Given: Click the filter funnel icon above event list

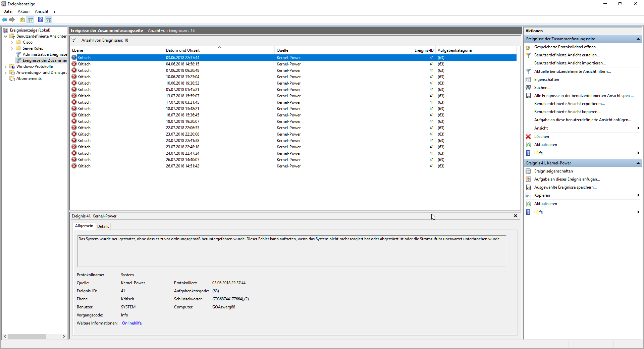Looking at the screenshot, I should click(x=74, y=40).
